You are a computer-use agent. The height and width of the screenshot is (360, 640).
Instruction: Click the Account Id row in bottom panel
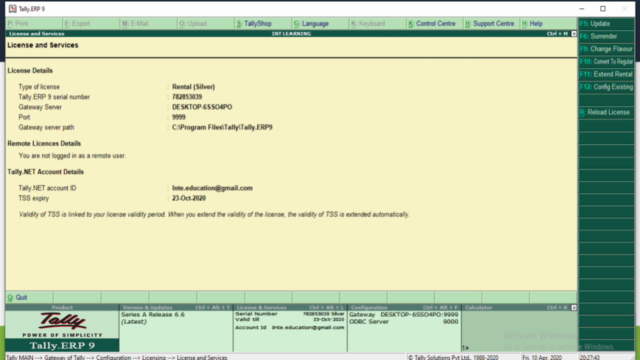coord(290,327)
